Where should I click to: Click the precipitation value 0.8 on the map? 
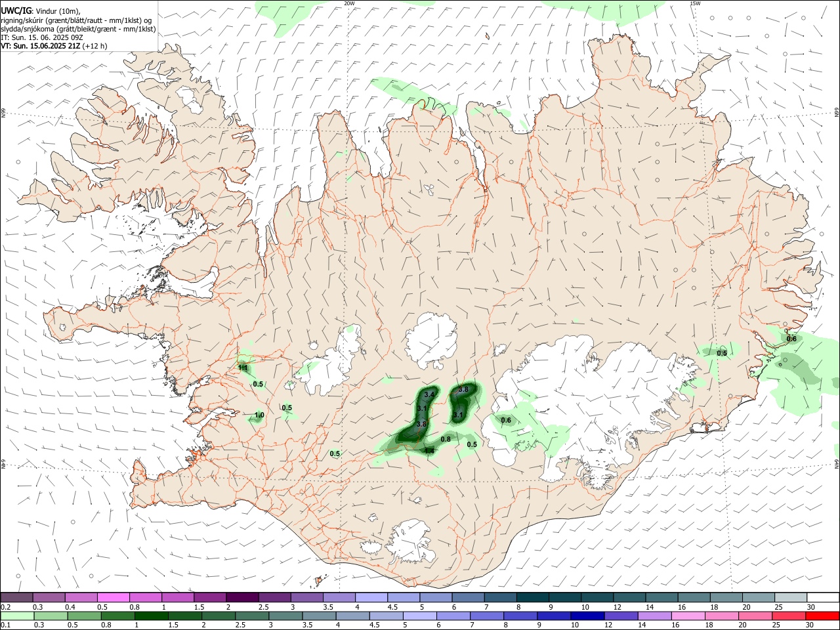click(x=446, y=439)
